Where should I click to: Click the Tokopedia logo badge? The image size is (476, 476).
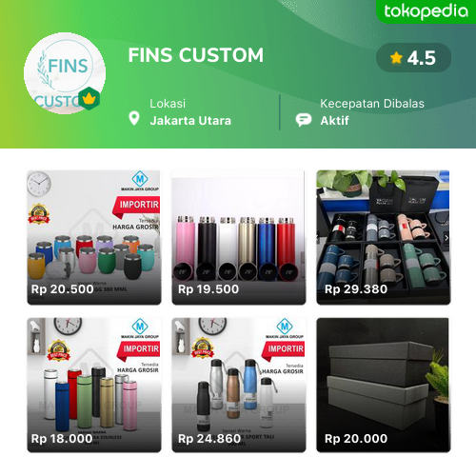tap(426, 11)
